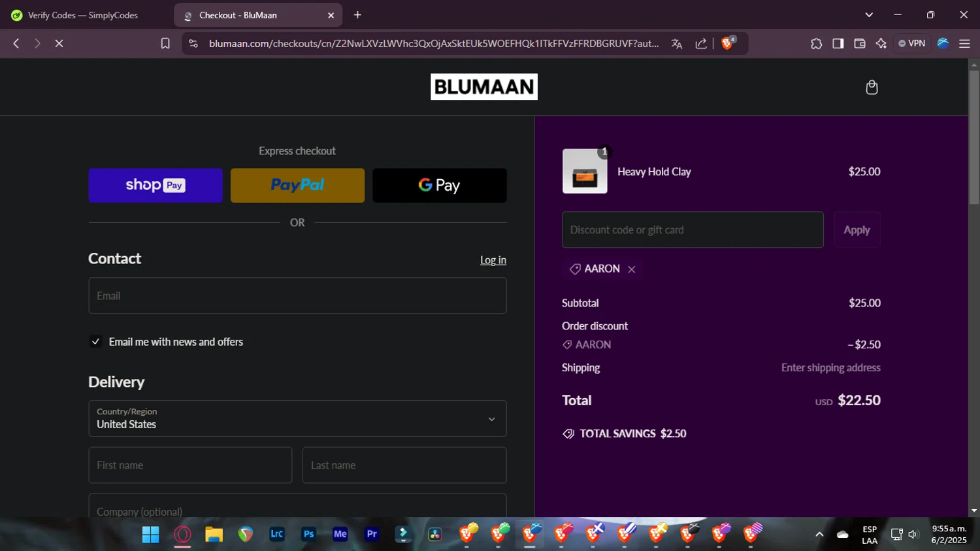Open Lightroom Classic from the taskbar

point(277,534)
